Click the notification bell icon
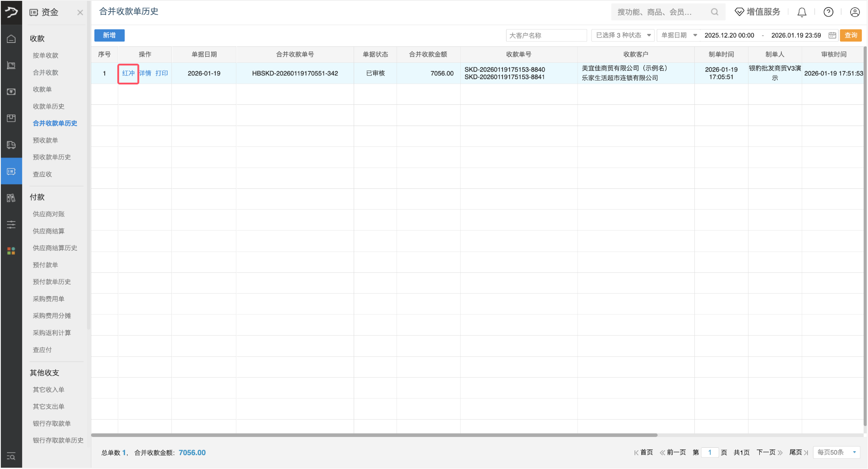This screenshot has height=469, width=868. pyautogui.click(x=802, y=12)
